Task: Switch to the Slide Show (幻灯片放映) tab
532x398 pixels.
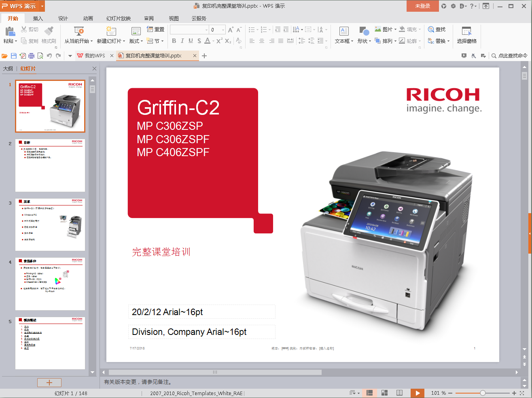Action: click(119, 18)
